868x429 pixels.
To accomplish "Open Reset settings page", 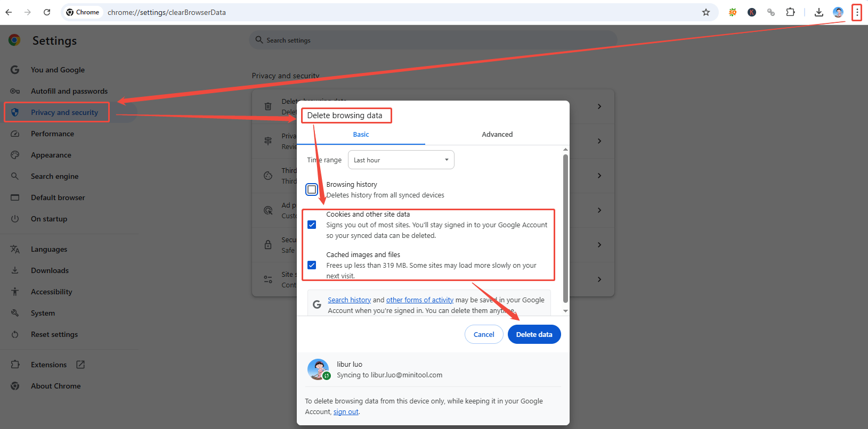I will tap(54, 334).
